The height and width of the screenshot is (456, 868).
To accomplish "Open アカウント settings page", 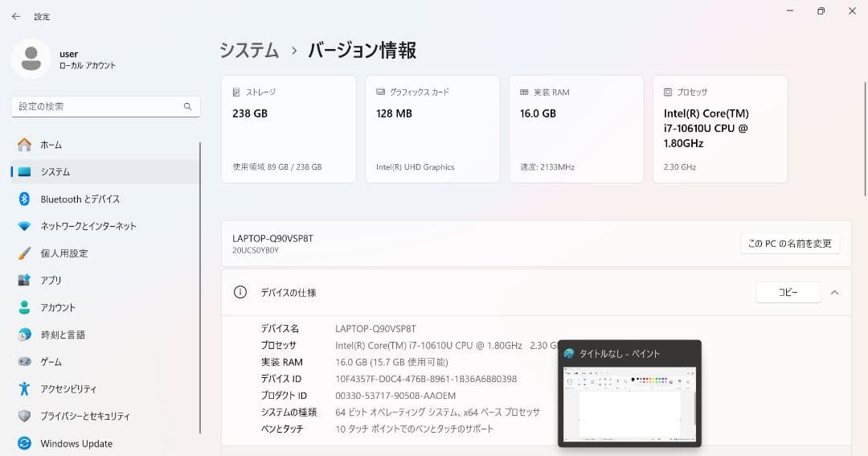I will pyautogui.click(x=106, y=307).
